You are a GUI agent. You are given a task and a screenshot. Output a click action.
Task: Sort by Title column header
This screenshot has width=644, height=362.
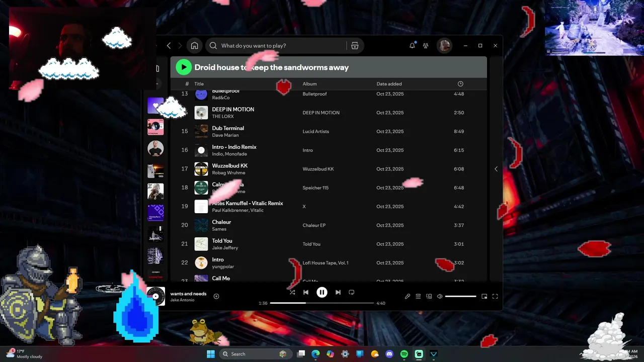point(199,84)
